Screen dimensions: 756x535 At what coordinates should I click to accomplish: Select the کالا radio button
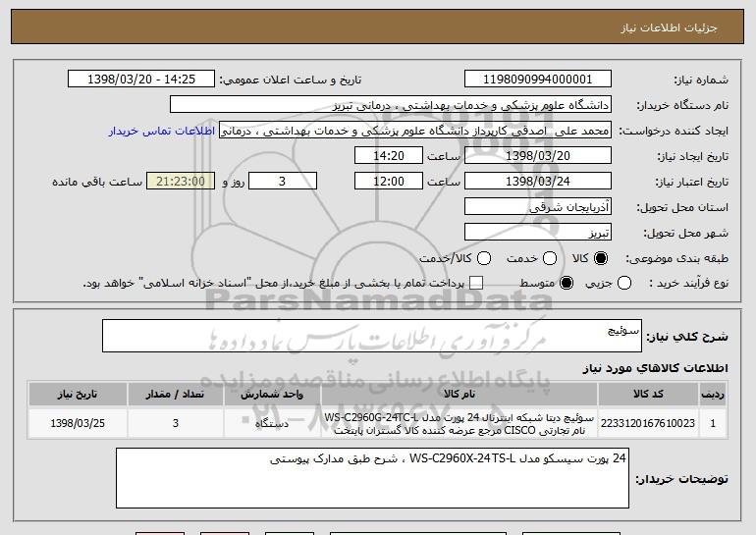click(601, 259)
